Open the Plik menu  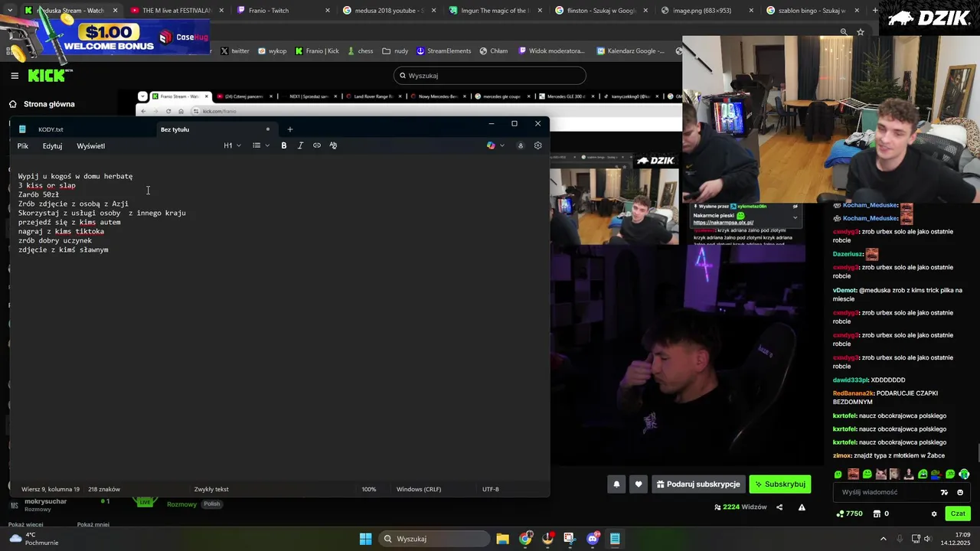pos(23,145)
